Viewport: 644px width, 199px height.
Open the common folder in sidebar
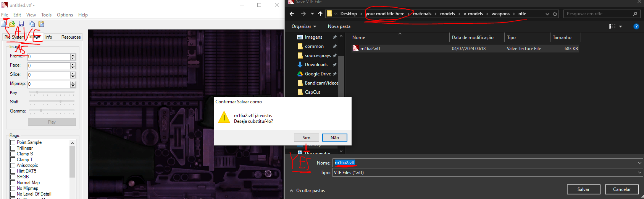click(x=314, y=46)
